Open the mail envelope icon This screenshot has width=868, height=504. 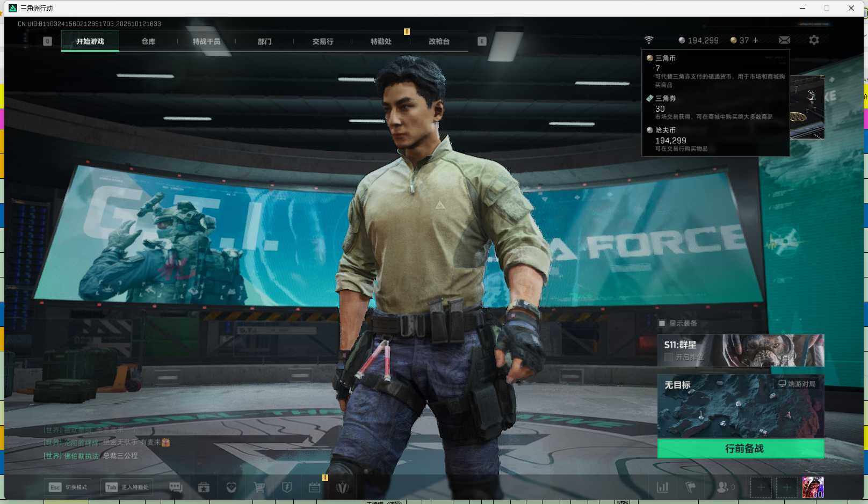pos(784,40)
